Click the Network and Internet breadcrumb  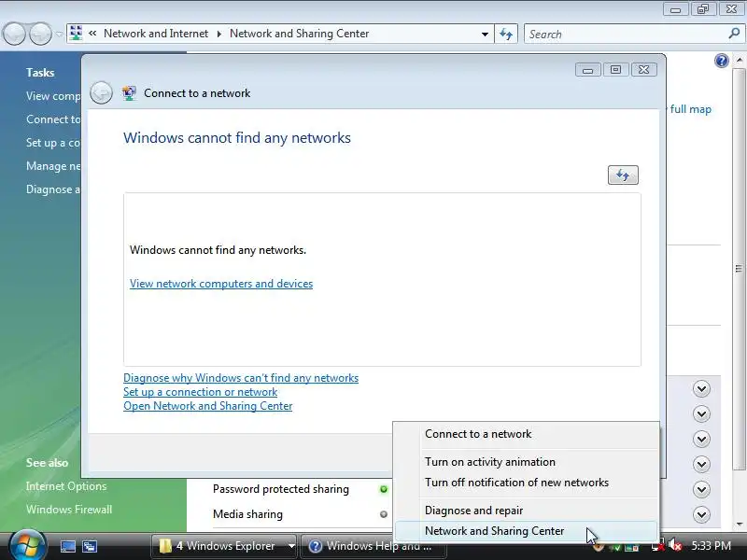pos(156,34)
